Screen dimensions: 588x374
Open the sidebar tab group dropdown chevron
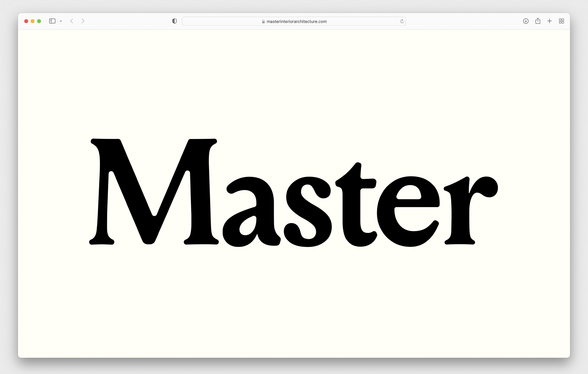click(x=61, y=21)
